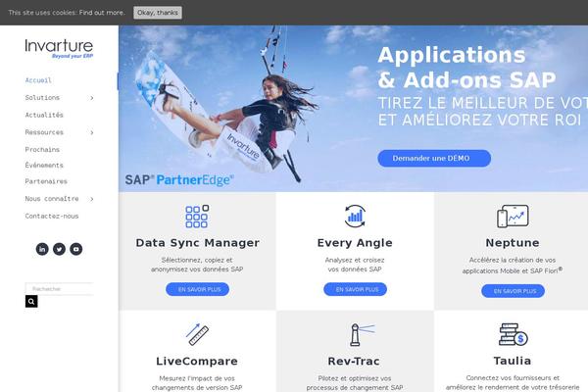Click the SAP PartnerEdge logo
This screenshot has width=588, height=392.
click(x=179, y=180)
